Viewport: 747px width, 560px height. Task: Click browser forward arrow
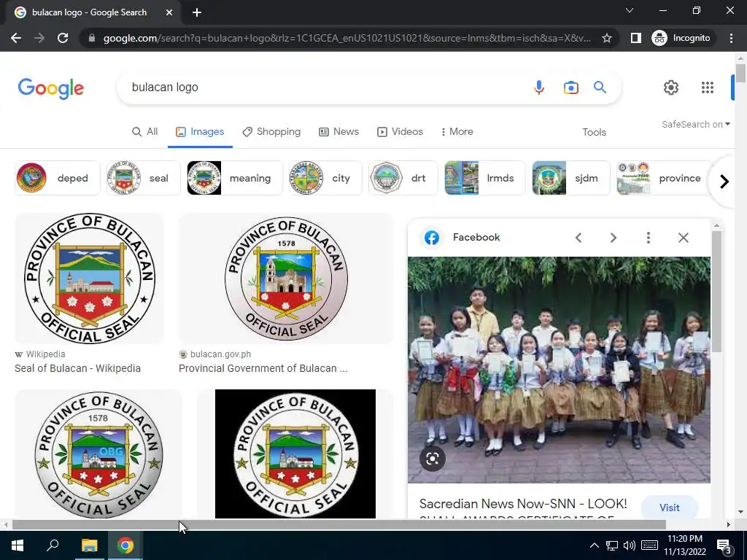click(x=39, y=38)
